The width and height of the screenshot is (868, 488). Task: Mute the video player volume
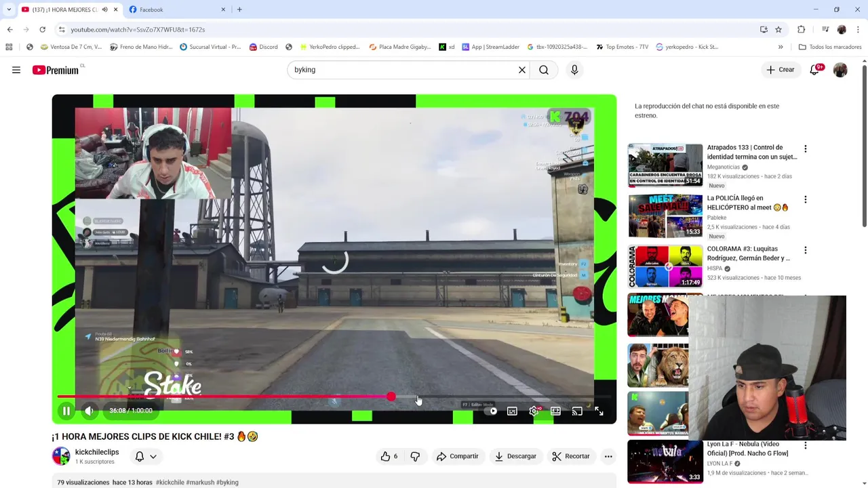pyautogui.click(x=89, y=411)
